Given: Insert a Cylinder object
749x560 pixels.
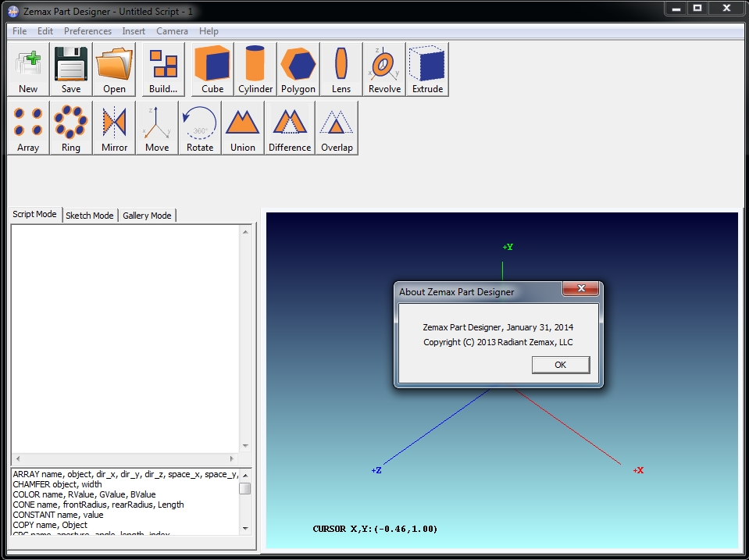Looking at the screenshot, I should [255, 70].
